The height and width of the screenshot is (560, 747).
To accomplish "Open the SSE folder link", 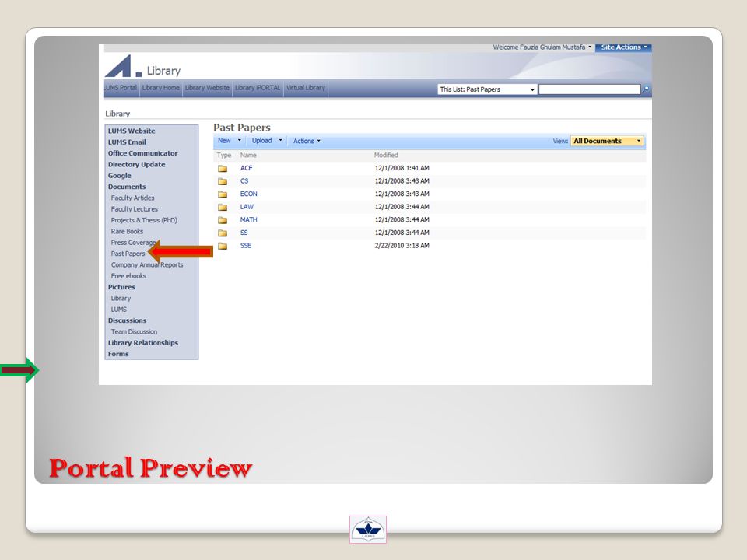I will pyautogui.click(x=246, y=245).
